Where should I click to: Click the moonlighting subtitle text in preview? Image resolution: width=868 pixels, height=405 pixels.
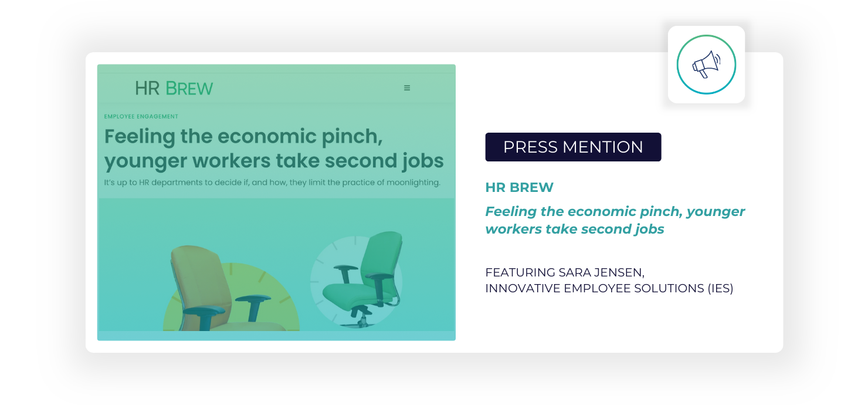(x=272, y=183)
